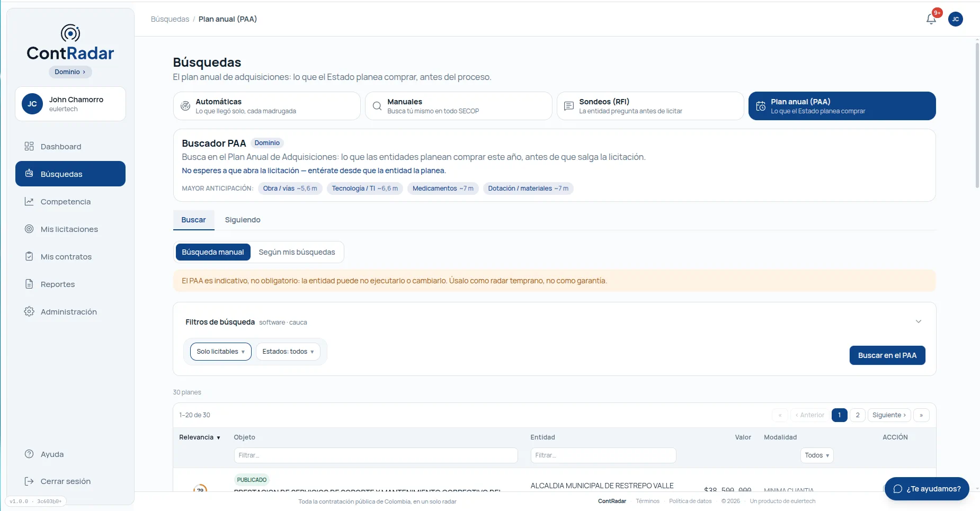
Task: Open the Modalidad Todos dropdown
Action: coord(817,455)
